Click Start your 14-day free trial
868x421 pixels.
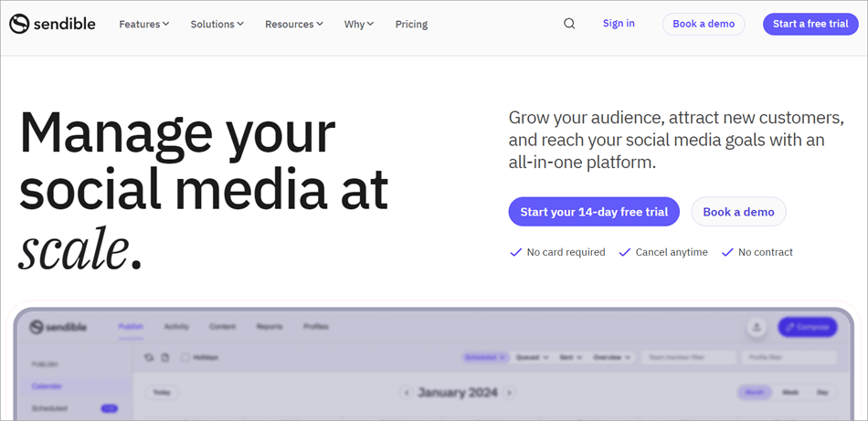point(594,212)
